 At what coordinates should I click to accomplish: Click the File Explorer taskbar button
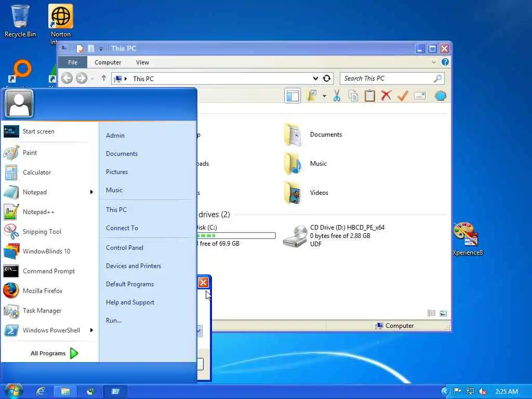tap(65, 392)
